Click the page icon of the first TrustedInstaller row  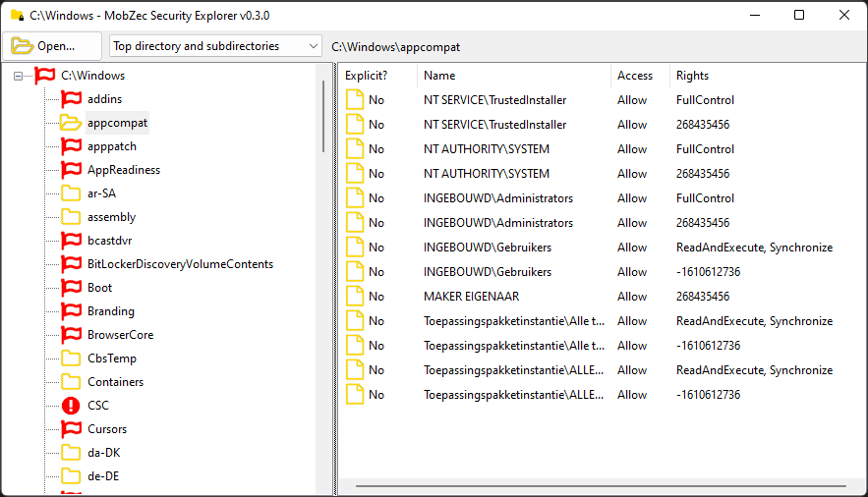[355, 100]
